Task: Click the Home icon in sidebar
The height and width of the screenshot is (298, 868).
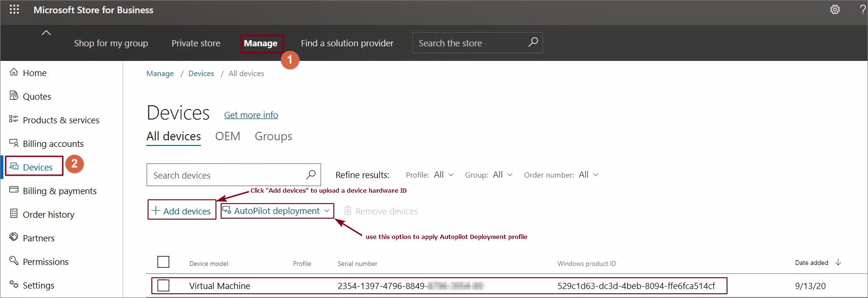Action: click(14, 72)
